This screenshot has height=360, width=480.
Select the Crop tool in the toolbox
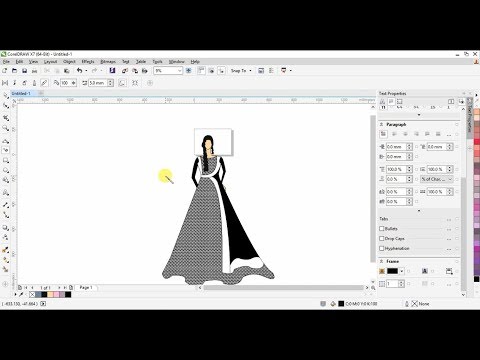pyautogui.click(x=6, y=118)
